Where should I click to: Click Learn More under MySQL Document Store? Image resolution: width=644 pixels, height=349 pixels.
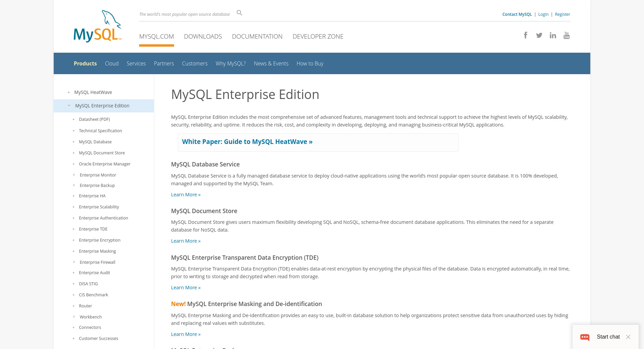click(x=185, y=241)
